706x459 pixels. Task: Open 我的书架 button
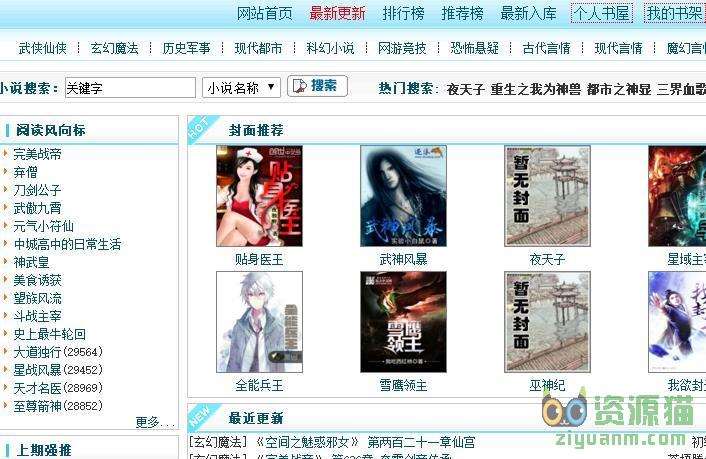click(674, 13)
